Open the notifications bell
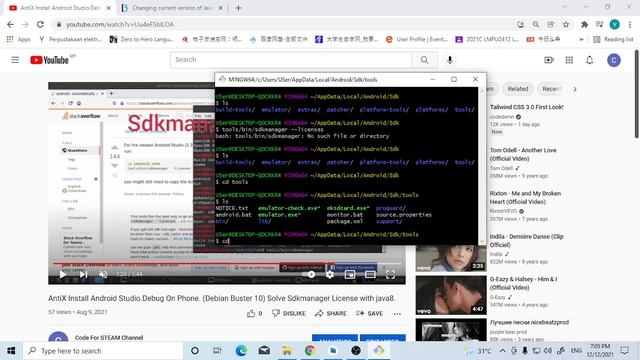 pyautogui.click(x=589, y=60)
